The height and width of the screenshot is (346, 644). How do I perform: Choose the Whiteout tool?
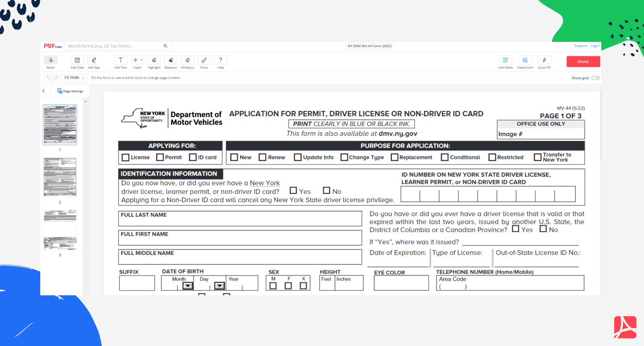(187, 60)
